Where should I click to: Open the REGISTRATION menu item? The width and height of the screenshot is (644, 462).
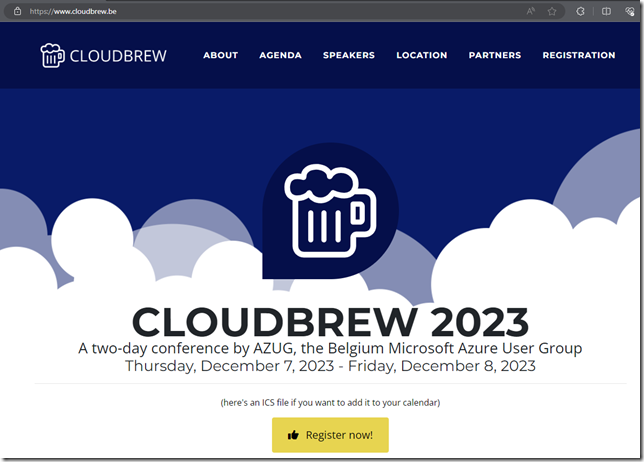579,55
